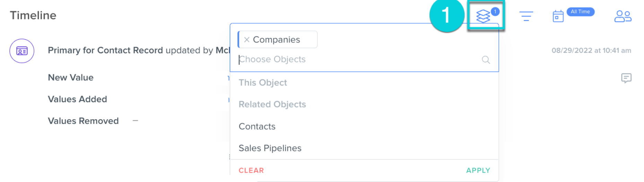Click the All Time badge

[x=580, y=12]
